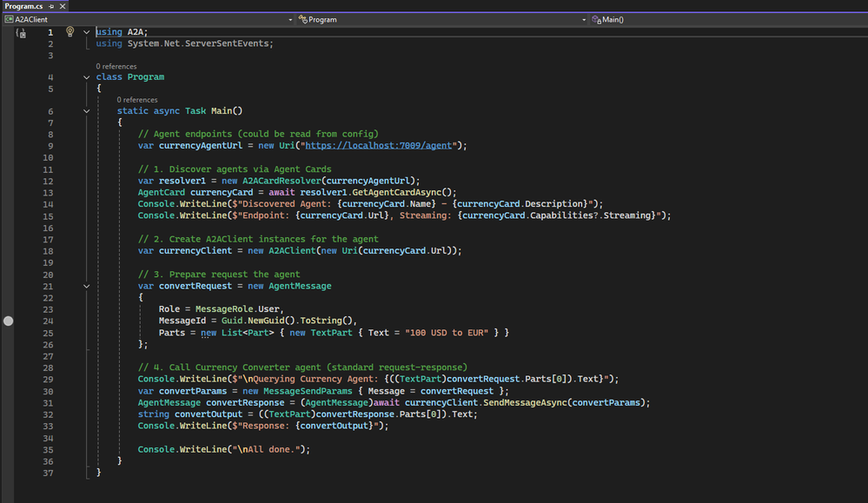This screenshot has width=868, height=503.
Task: Toggle the breakpoint on line 24
Action: [x=9, y=321]
